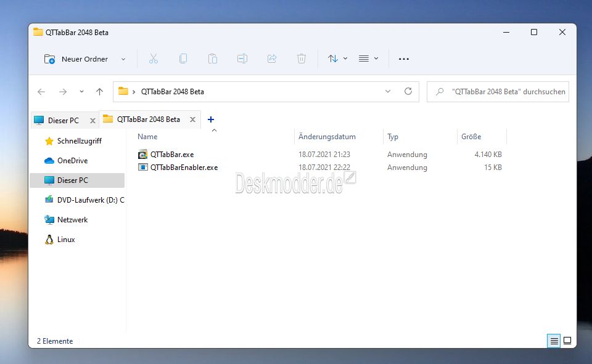The width and height of the screenshot is (592, 364).
Task: Click the Paste clipboard icon
Action: [213, 59]
